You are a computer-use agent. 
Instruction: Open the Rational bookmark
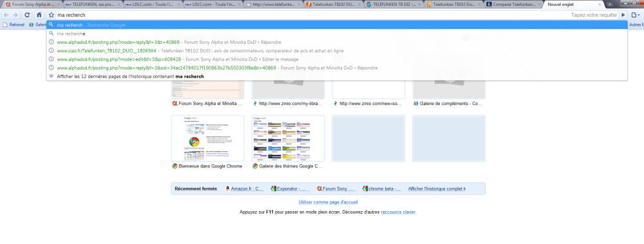tap(14, 24)
